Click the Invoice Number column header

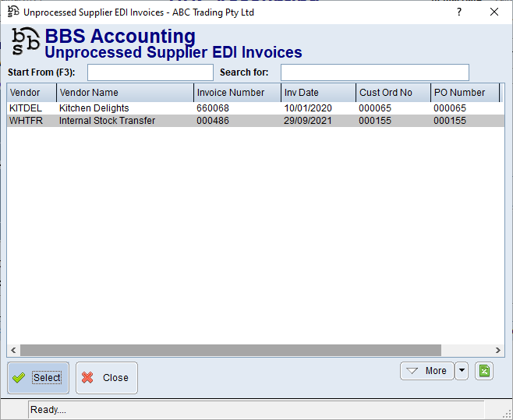[x=237, y=93]
